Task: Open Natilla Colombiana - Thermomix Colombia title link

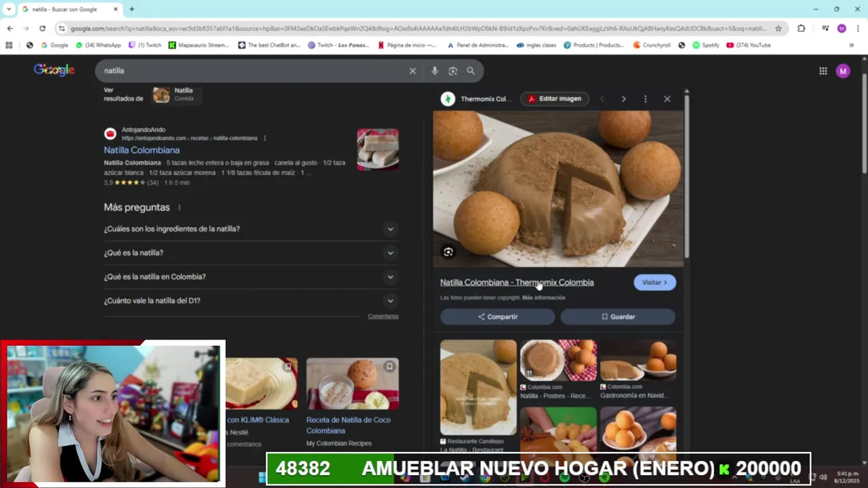Action: pyautogui.click(x=517, y=283)
